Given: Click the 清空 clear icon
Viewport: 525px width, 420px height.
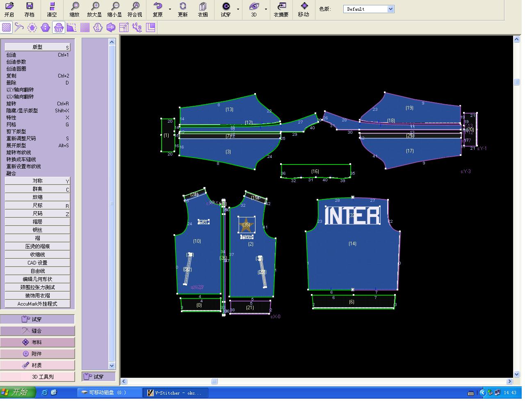Looking at the screenshot, I should point(52,9).
